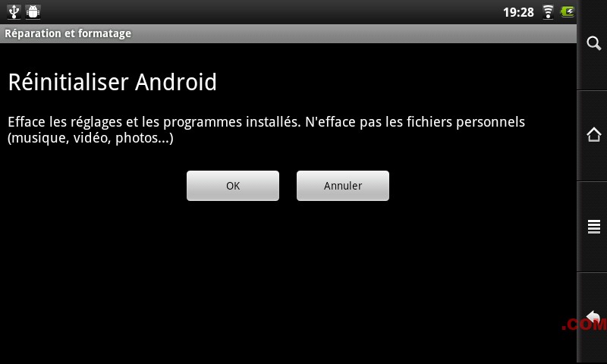The height and width of the screenshot is (364, 607).
Task: Tap the charging battery icon
Action: tap(567, 12)
